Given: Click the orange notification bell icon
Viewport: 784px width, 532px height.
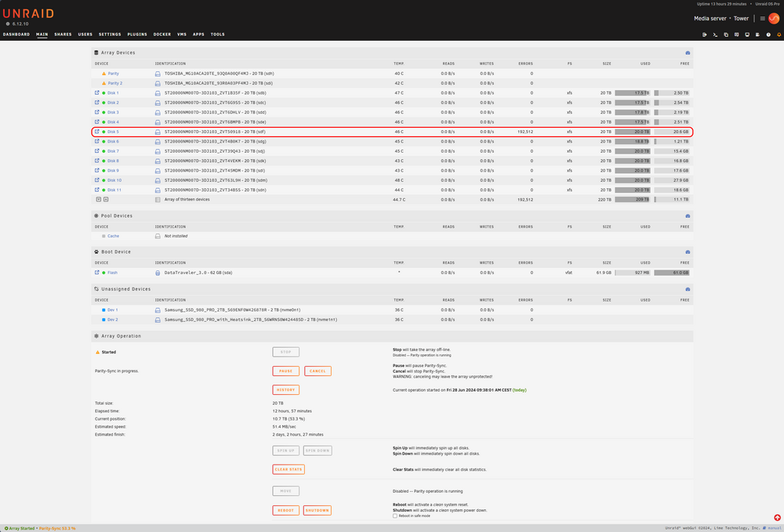Looking at the screenshot, I should 779,34.
